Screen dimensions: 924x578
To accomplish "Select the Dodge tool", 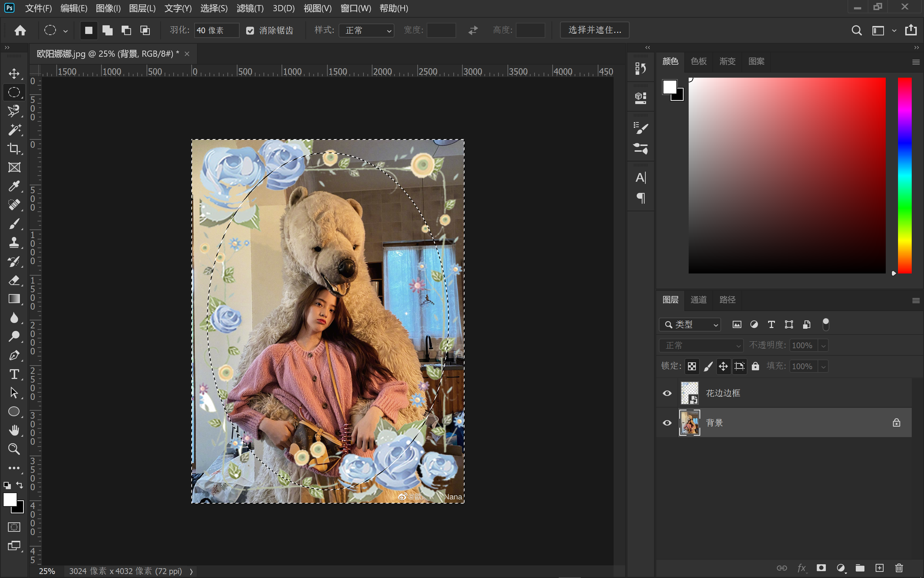I will [x=14, y=336].
